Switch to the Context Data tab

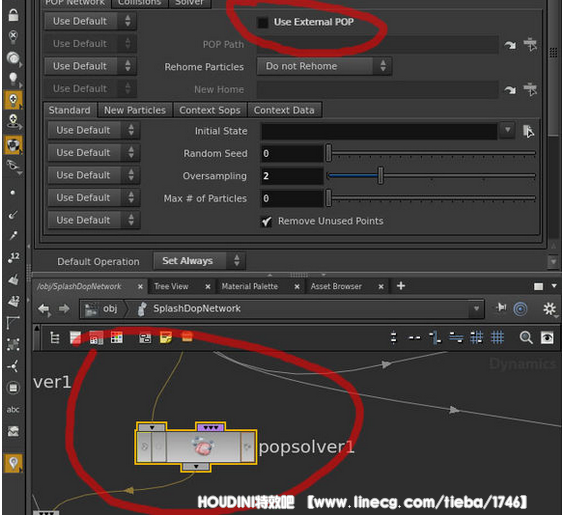284,110
